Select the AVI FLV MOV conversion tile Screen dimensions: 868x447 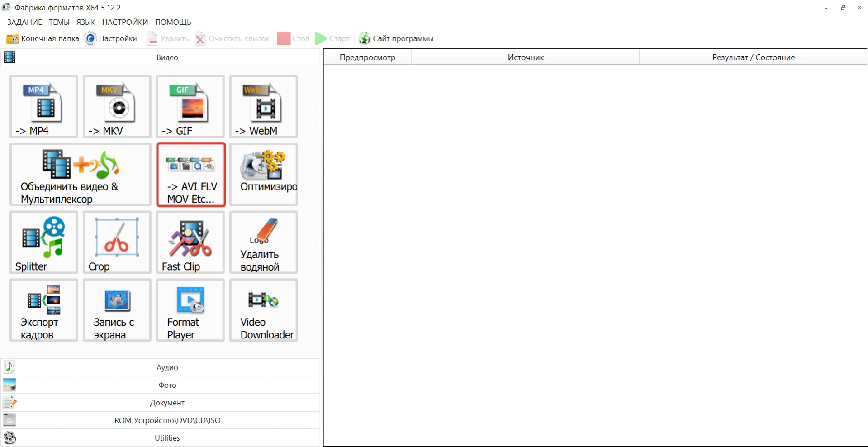point(191,175)
